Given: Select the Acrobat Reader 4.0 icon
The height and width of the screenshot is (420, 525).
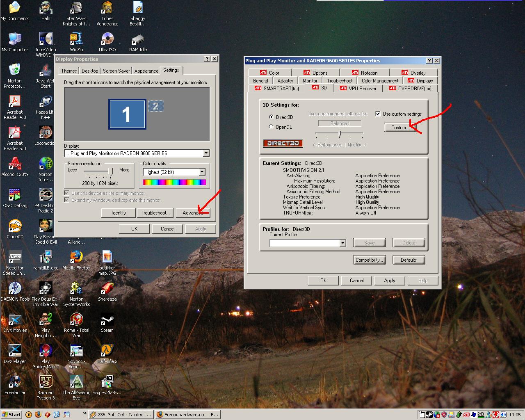Looking at the screenshot, I should [15, 107].
